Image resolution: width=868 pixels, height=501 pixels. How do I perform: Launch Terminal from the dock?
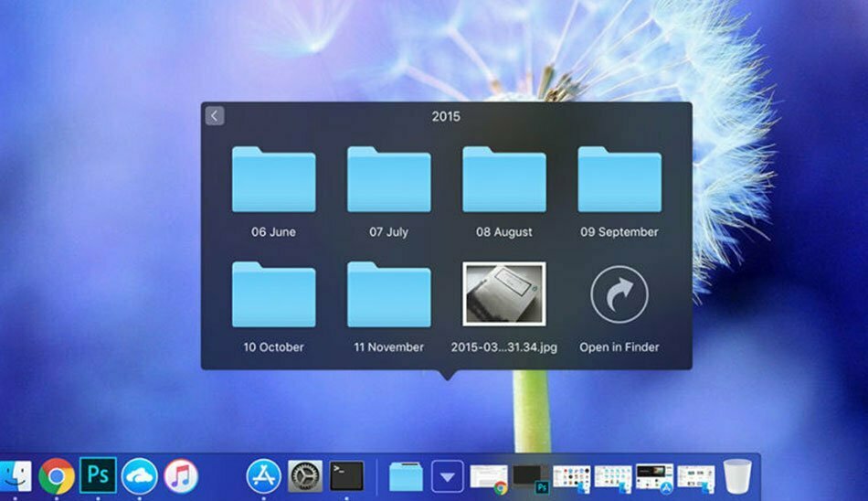[x=346, y=476]
